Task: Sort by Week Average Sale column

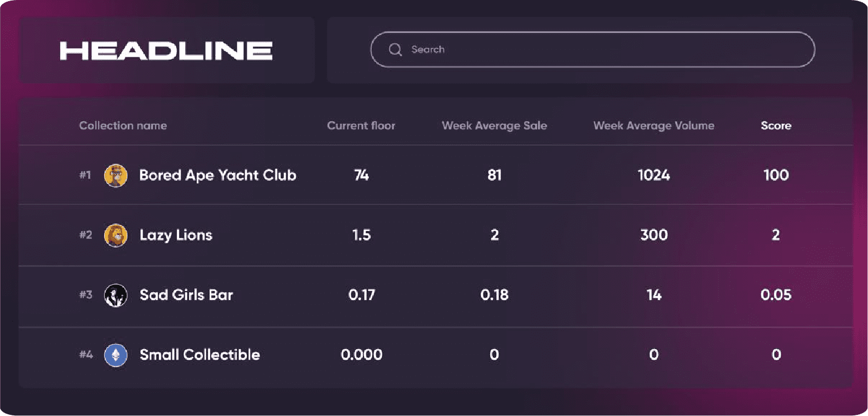Action: [x=495, y=126]
